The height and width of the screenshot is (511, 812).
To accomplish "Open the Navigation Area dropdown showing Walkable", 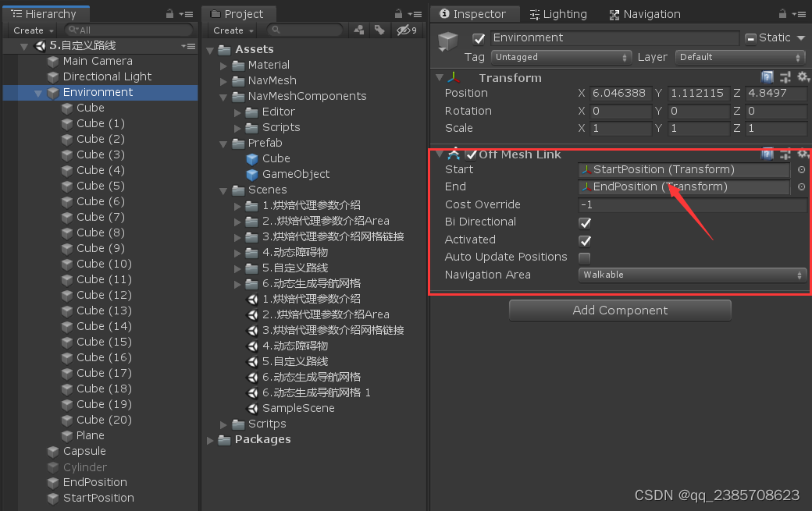I will click(692, 275).
